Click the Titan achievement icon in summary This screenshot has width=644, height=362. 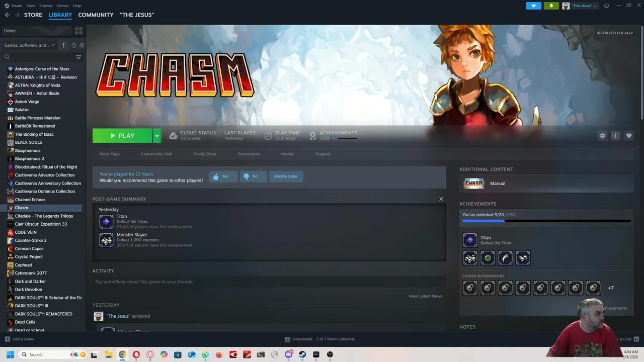pos(106,222)
